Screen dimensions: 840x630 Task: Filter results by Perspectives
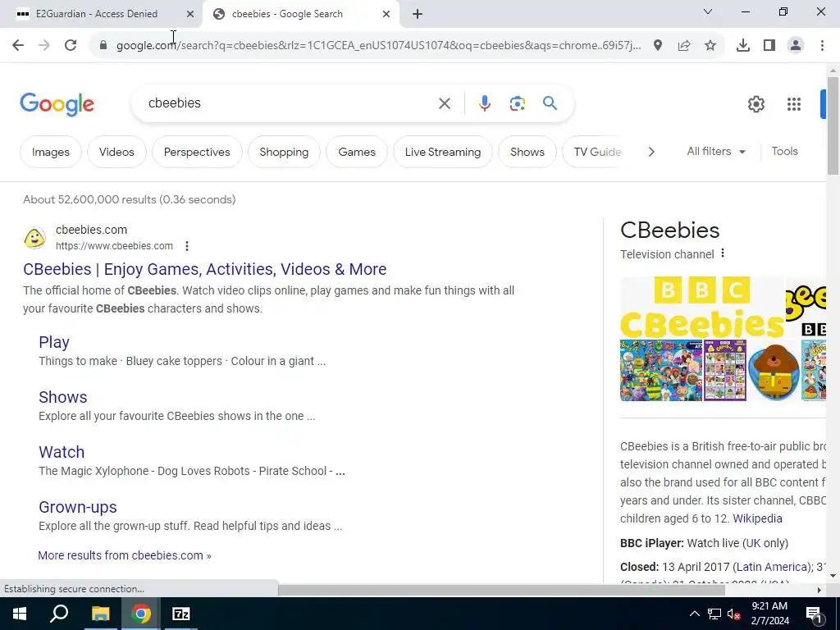(197, 152)
